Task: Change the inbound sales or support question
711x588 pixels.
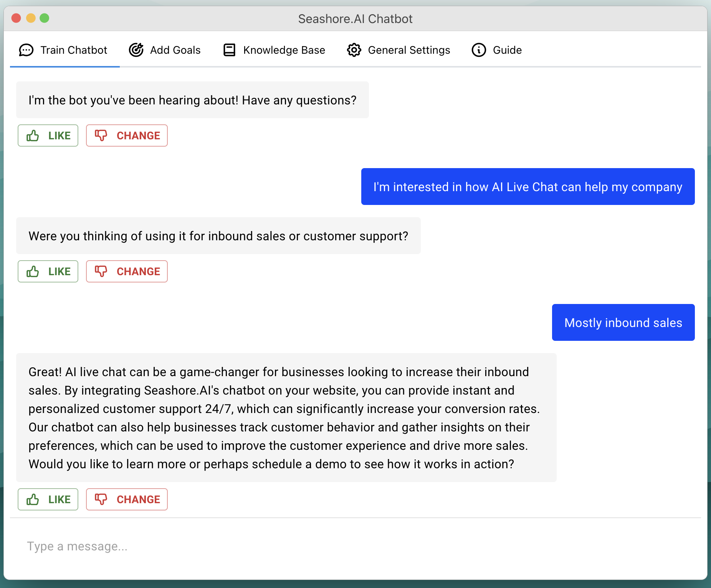Action: [x=127, y=271]
